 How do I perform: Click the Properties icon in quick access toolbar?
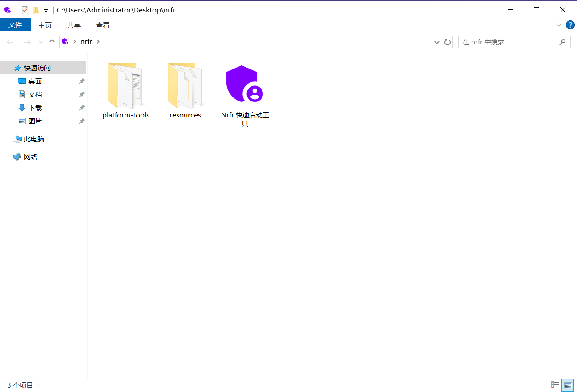point(25,10)
